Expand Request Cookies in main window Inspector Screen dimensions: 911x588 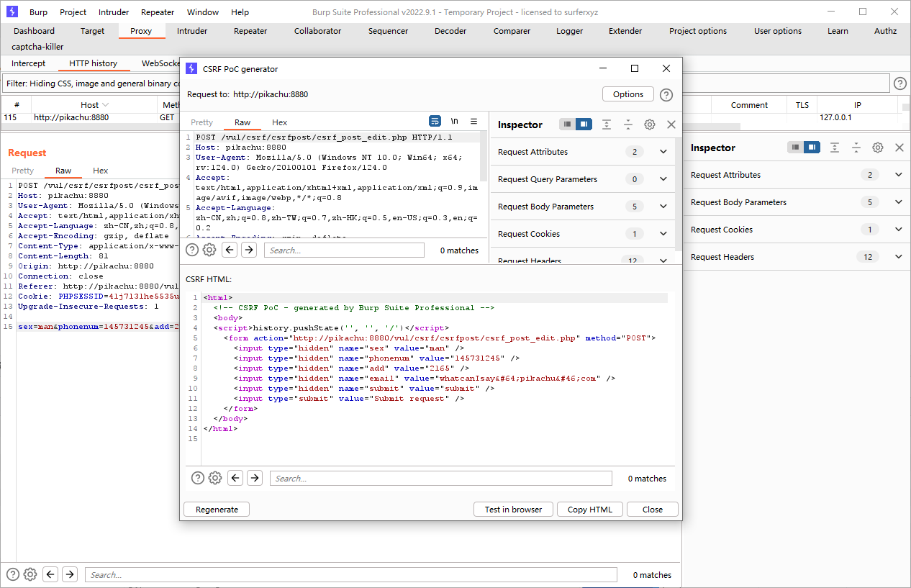pos(899,230)
